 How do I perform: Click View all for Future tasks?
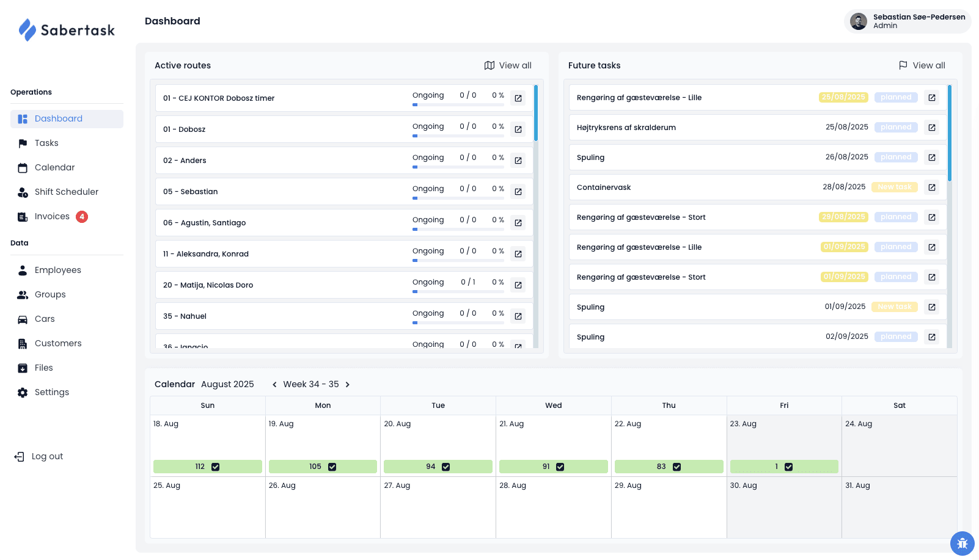(922, 65)
